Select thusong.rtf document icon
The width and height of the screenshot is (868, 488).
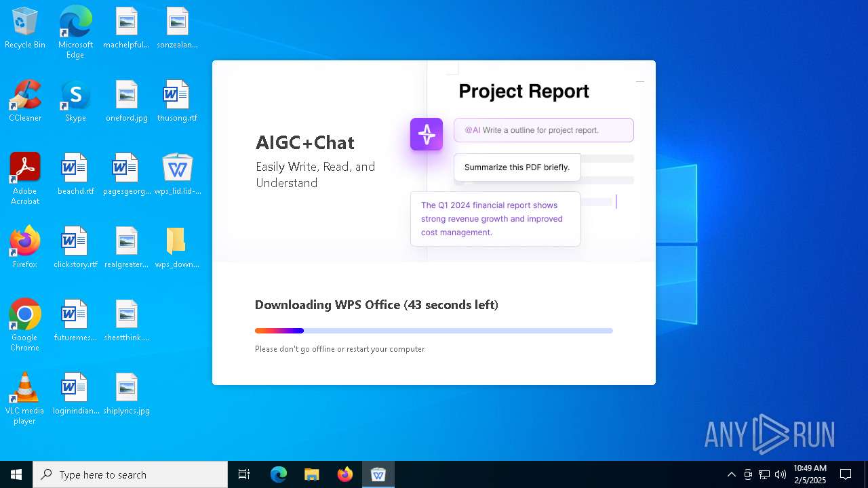(x=177, y=101)
